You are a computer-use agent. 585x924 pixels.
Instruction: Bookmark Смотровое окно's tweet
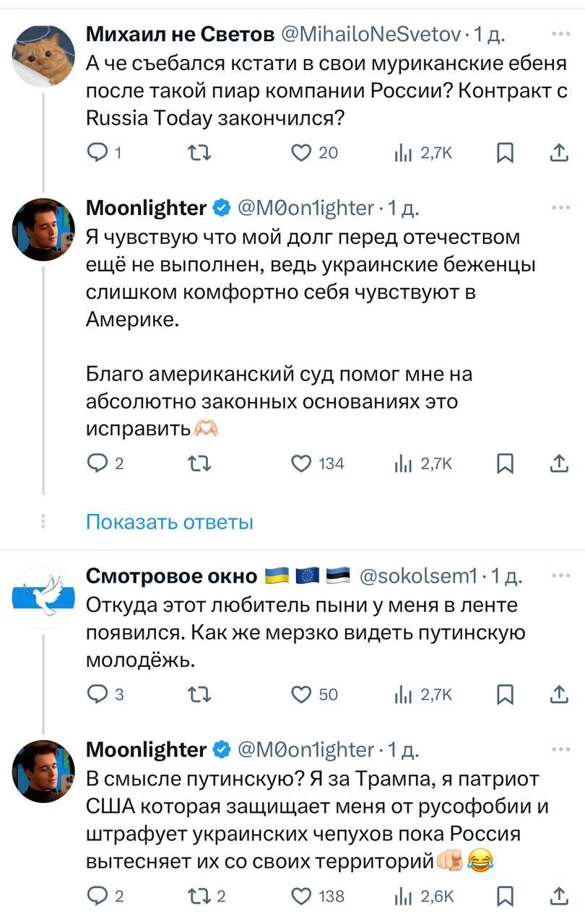point(506,694)
